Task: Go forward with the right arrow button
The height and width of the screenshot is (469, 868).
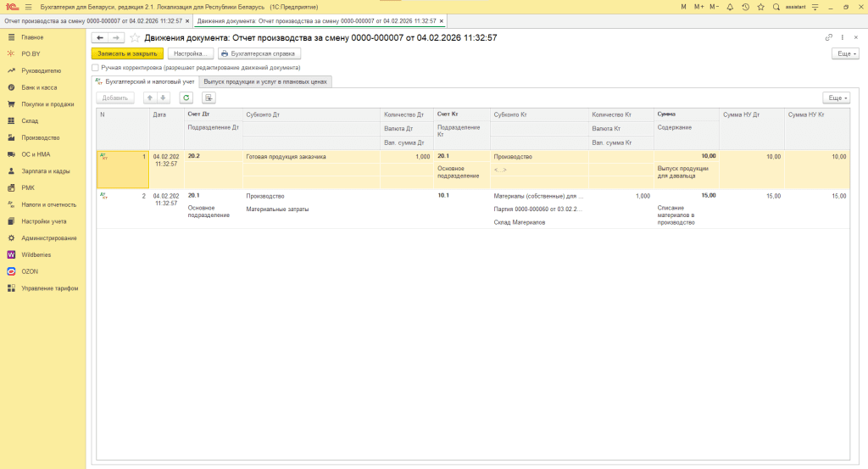Action: [x=115, y=37]
